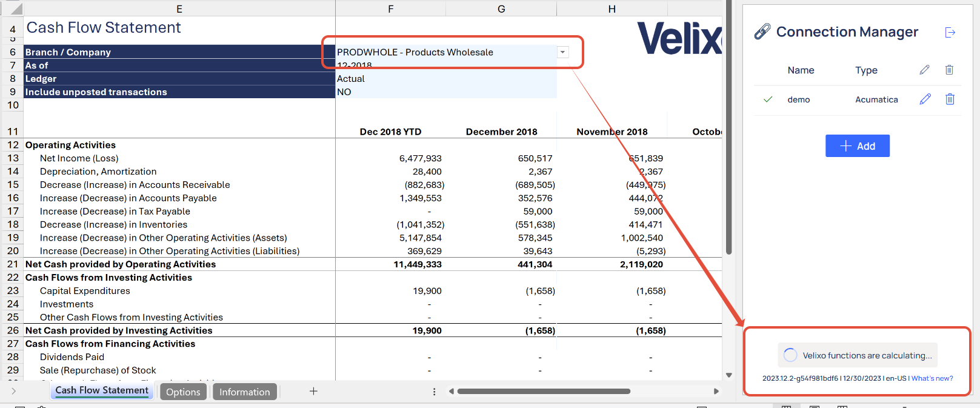Click the chain link icon by Connection Manager
980x408 pixels.
pyautogui.click(x=762, y=32)
